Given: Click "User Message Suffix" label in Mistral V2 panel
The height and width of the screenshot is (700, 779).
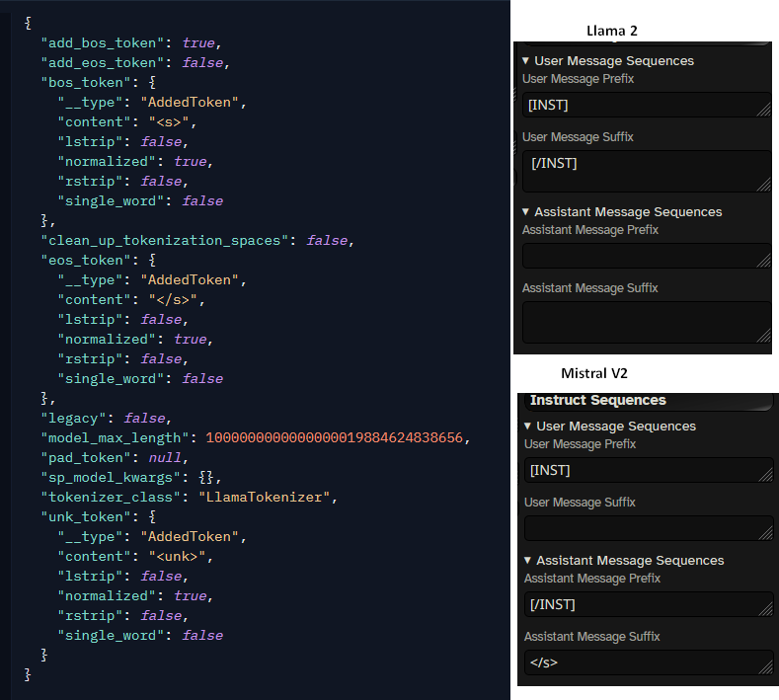Looking at the screenshot, I should [580, 502].
